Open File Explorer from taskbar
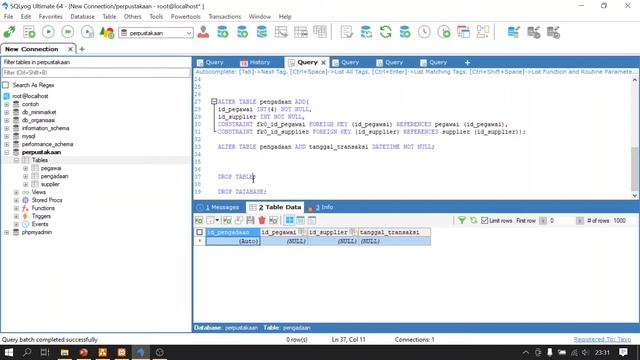The width and height of the screenshot is (640, 360). pos(64,352)
